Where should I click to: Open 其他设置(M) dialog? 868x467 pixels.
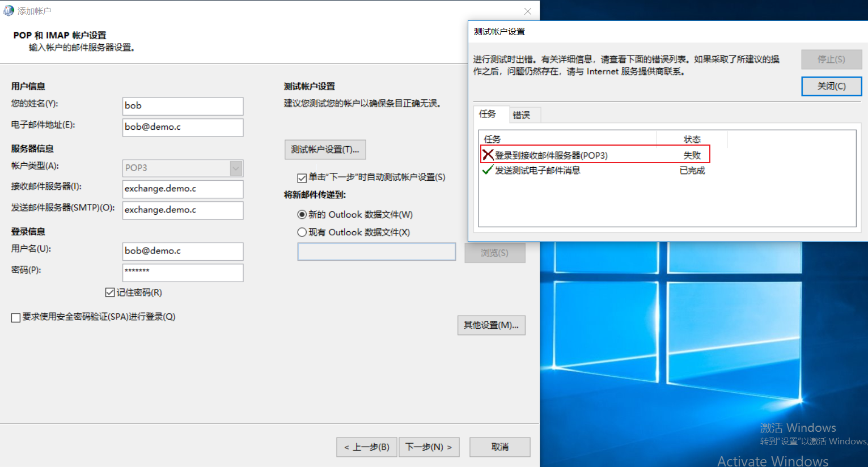491,325
